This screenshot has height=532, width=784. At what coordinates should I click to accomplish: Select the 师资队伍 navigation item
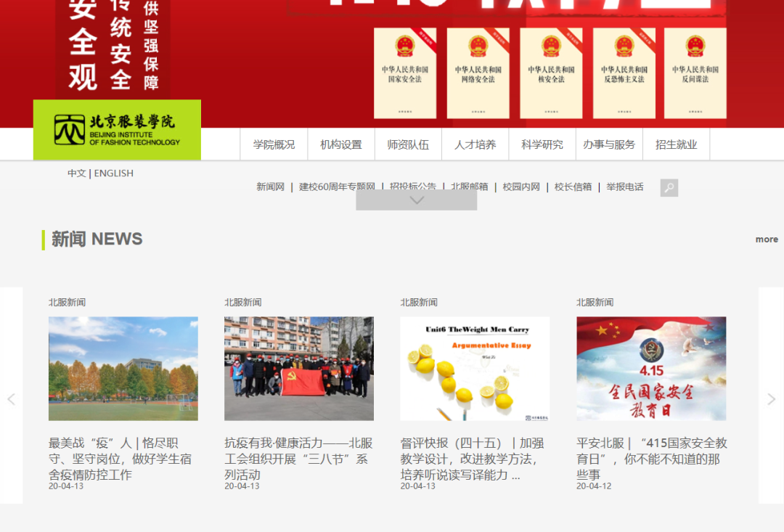[408, 144]
